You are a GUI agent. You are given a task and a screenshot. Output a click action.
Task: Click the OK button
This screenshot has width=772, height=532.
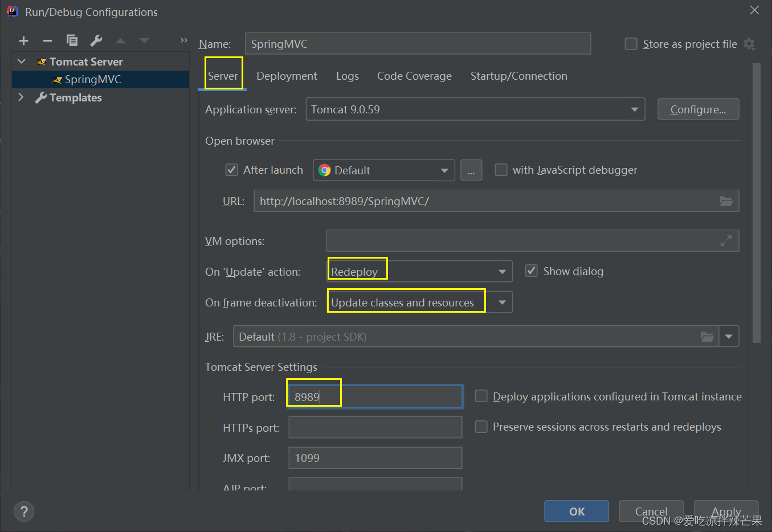[x=577, y=511]
